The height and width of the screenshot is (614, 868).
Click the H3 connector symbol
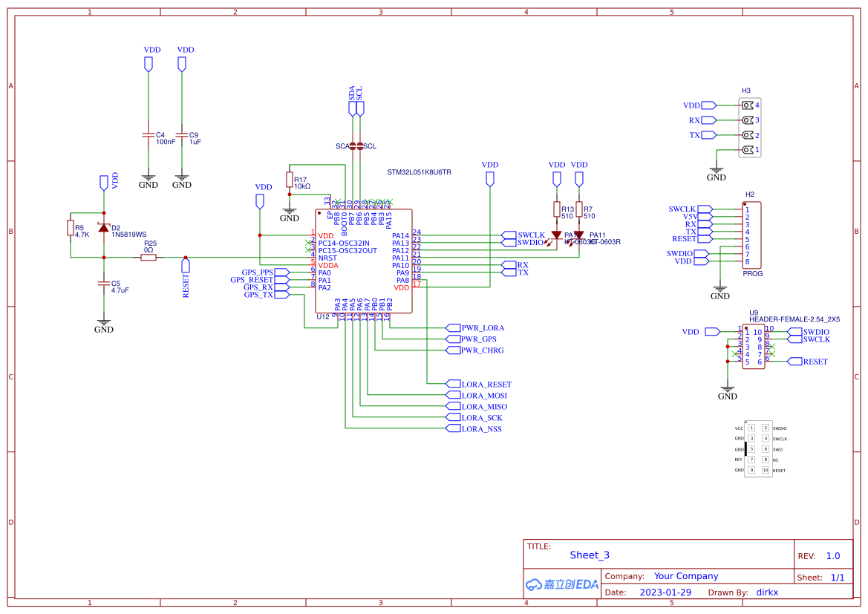pos(748,127)
